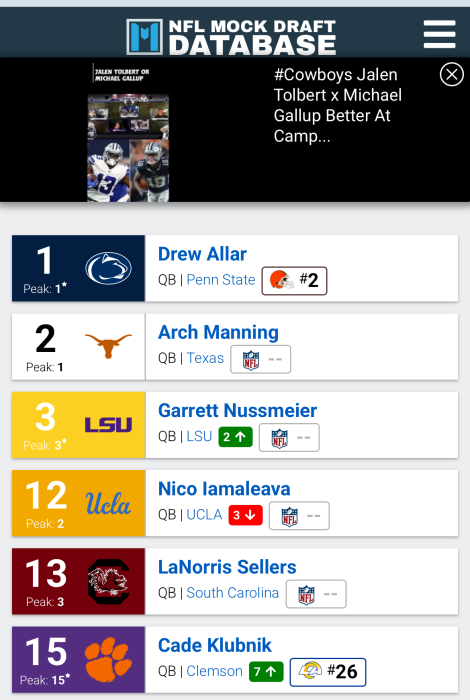Click the NFL Mock Draft Database logo
The height and width of the screenshot is (700, 470).
click(231, 37)
